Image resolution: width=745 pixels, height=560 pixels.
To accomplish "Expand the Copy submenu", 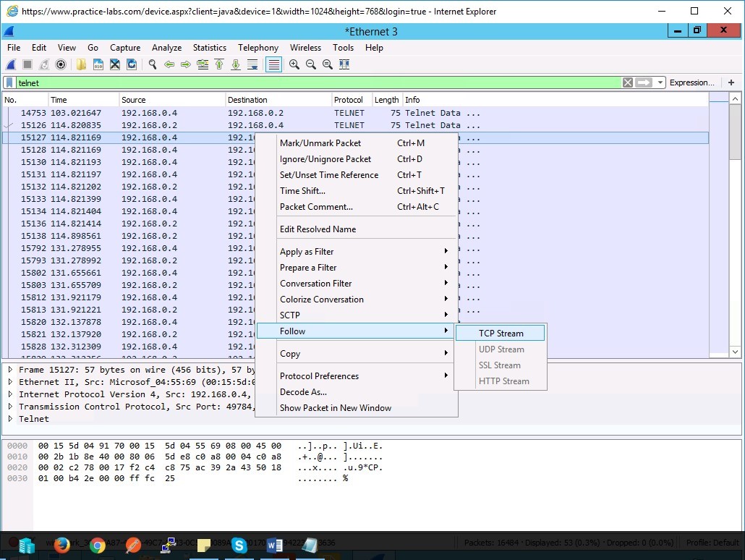I will 357,354.
